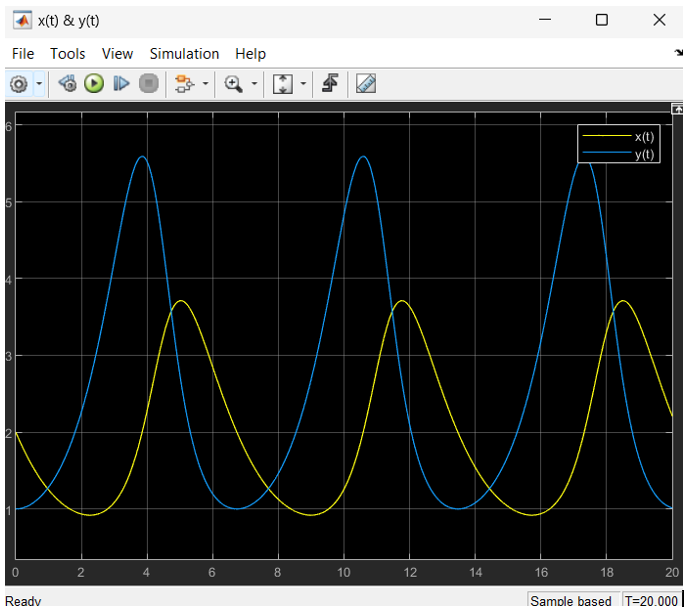
Task: Click the maximize axes button at plot corner
Action: [677, 108]
